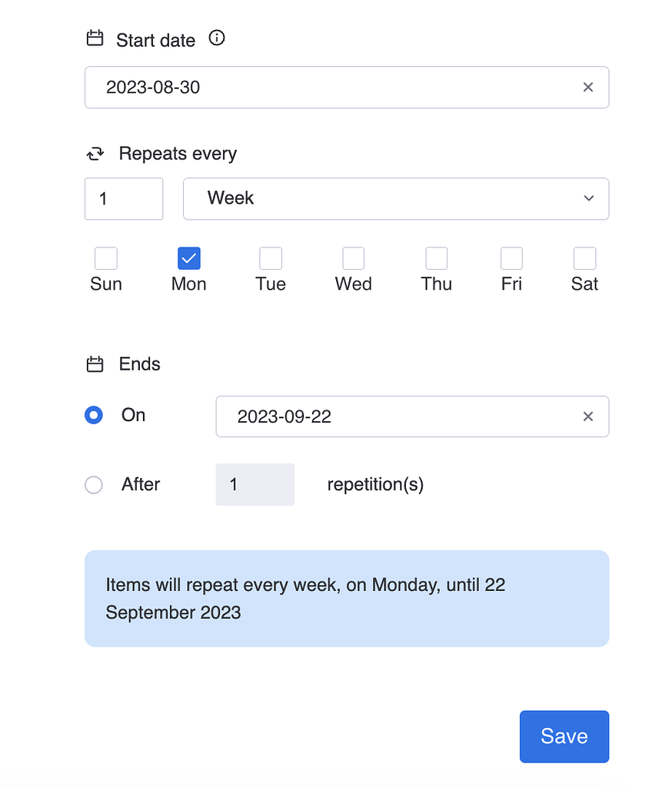Check the Fri checkbox
This screenshot has width=672, height=787.
(x=511, y=258)
